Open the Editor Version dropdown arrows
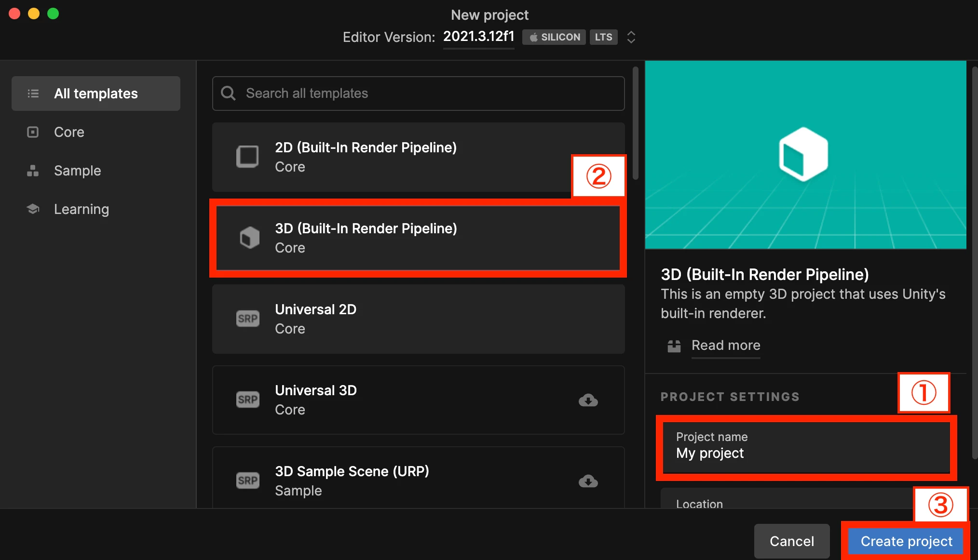The width and height of the screenshot is (978, 560). (x=631, y=37)
